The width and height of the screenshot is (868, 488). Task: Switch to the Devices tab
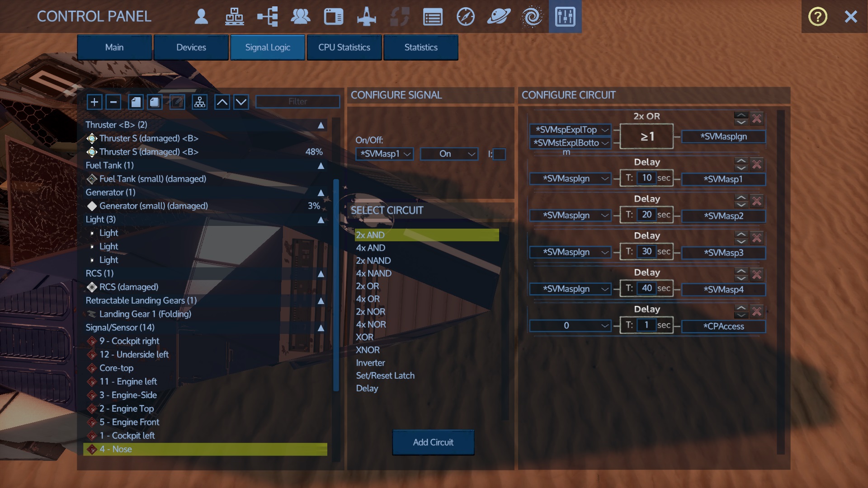[191, 47]
